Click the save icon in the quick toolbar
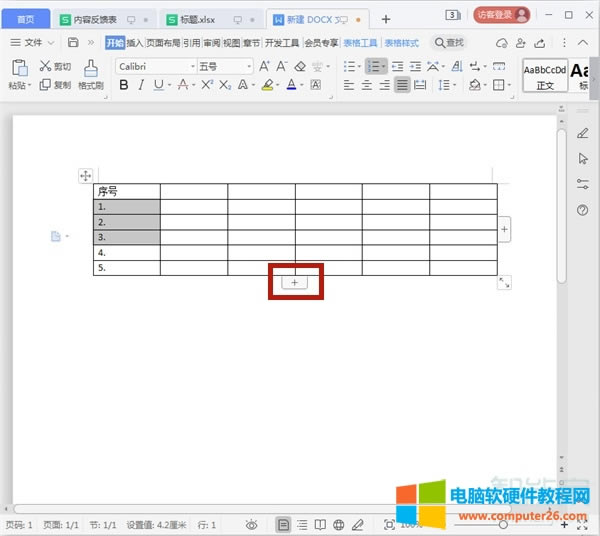Image resolution: width=600 pixels, height=536 pixels. (73, 43)
